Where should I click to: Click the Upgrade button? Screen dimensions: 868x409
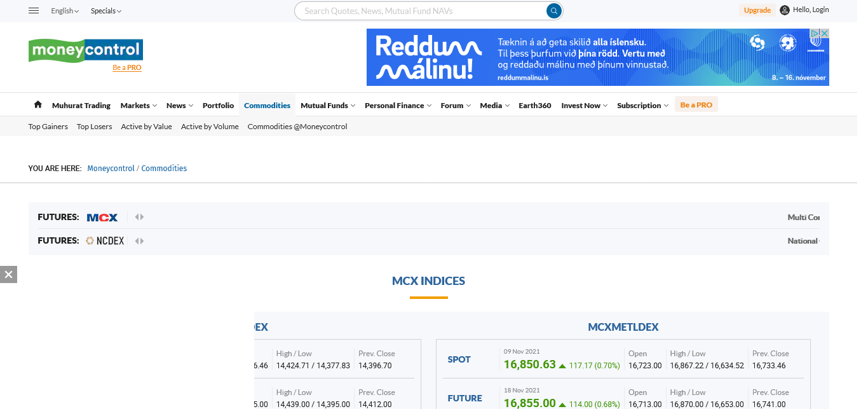[757, 10]
